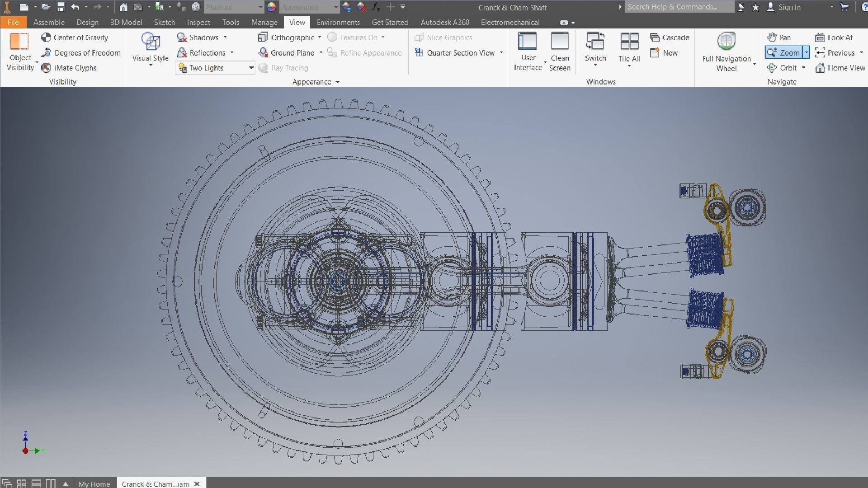Click the favorites star icon
The width and height of the screenshot is (868, 488).
[x=755, y=7]
